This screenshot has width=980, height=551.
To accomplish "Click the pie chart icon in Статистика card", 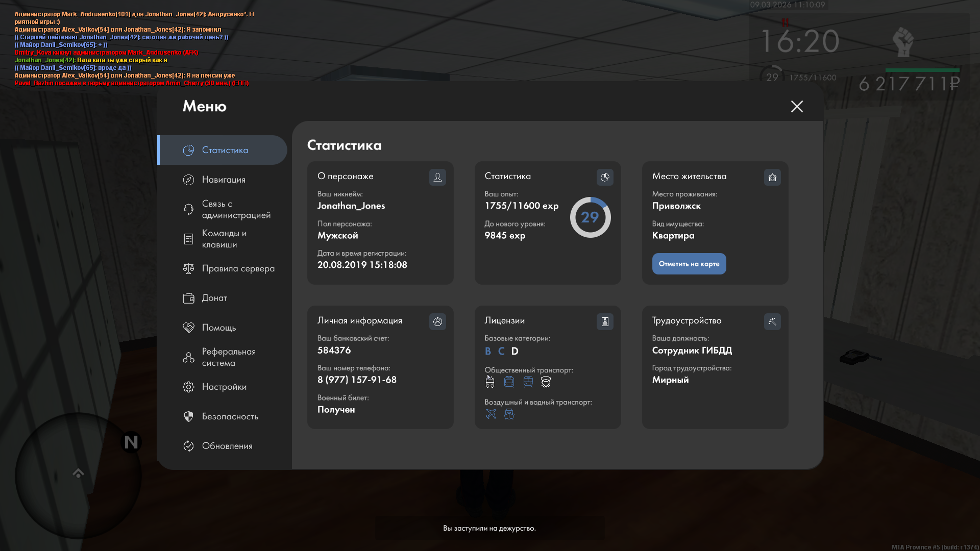I will point(605,177).
